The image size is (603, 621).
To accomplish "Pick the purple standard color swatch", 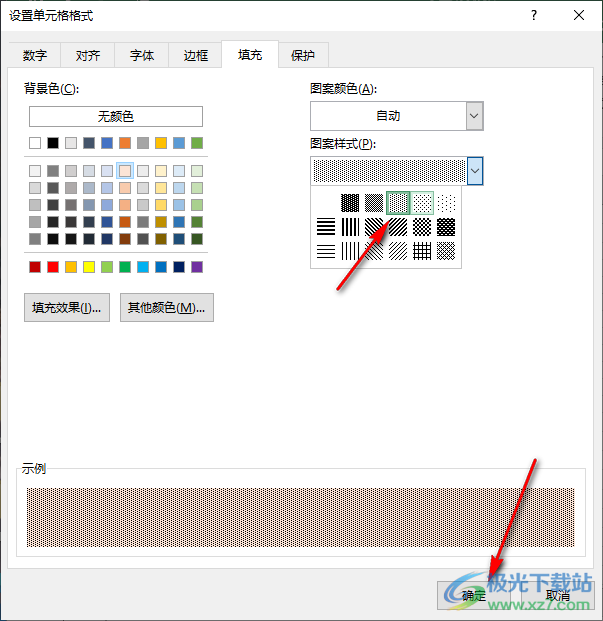I will (197, 267).
